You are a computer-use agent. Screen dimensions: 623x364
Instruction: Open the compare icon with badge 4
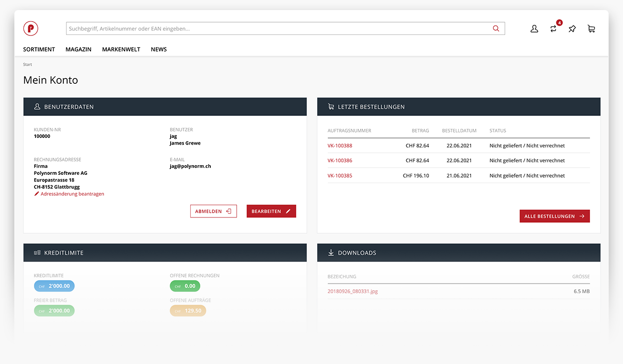pyautogui.click(x=554, y=29)
